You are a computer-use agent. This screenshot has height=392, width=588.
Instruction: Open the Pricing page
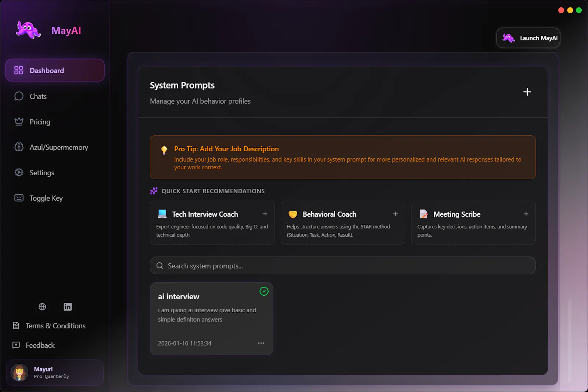pyautogui.click(x=40, y=122)
